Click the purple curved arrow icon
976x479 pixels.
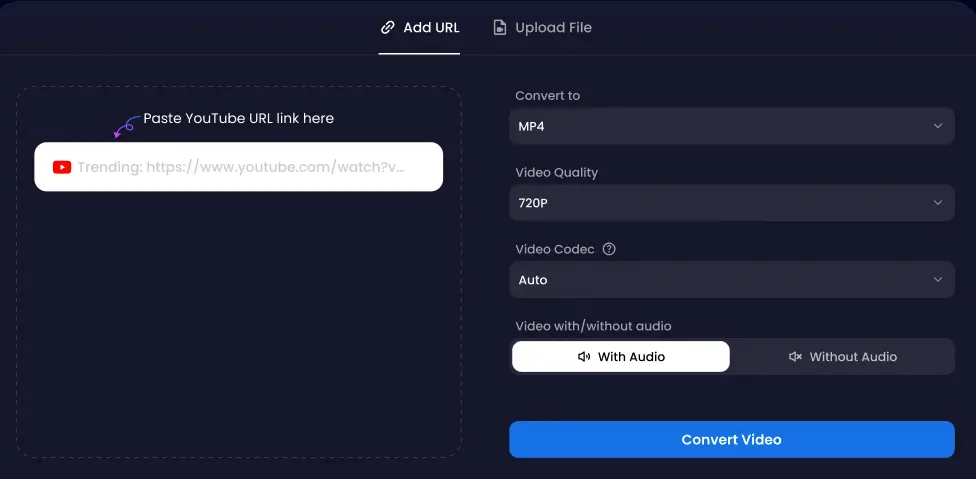(125, 127)
